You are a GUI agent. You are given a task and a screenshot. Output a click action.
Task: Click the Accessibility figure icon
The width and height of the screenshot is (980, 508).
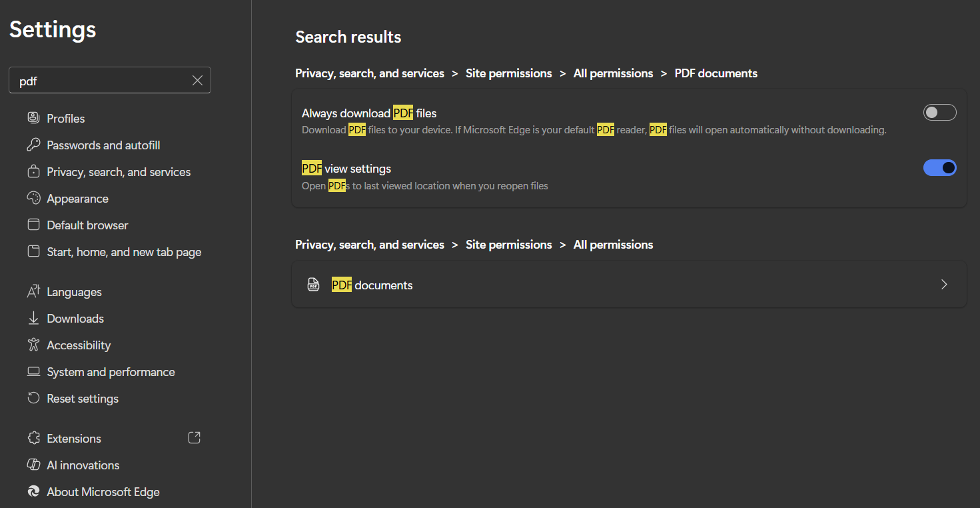coord(33,345)
